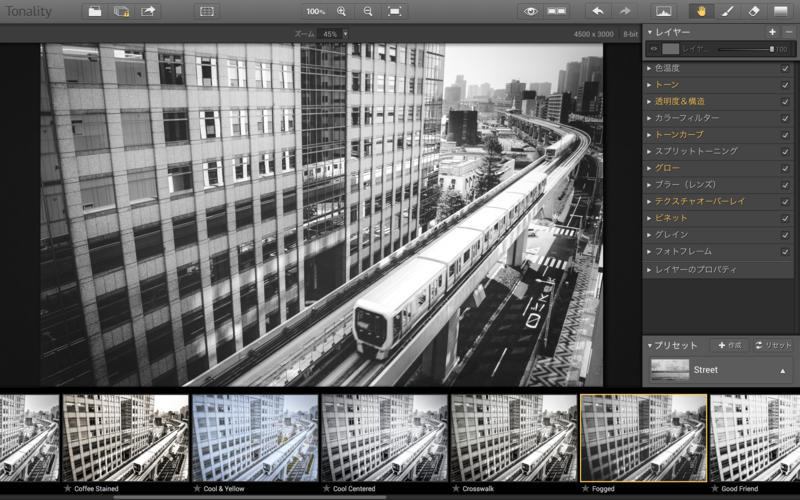Image resolution: width=800 pixels, height=500 pixels.
Task: Uncheck the トーンカーブ checkbox
Action: click(785, 134)
